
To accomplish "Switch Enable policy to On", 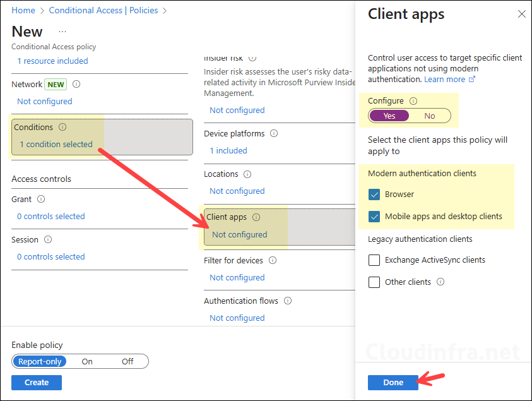I will 86,361.
